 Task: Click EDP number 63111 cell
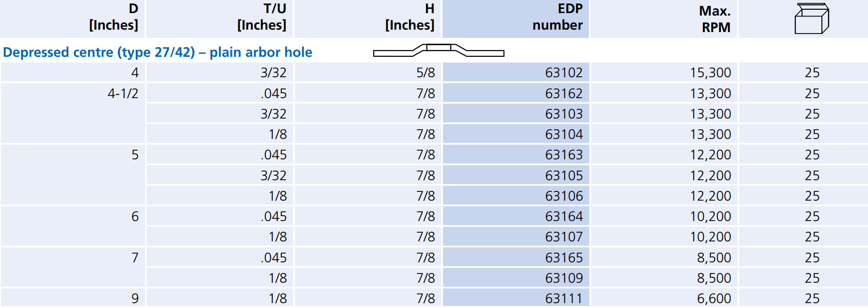pos(564,298)
